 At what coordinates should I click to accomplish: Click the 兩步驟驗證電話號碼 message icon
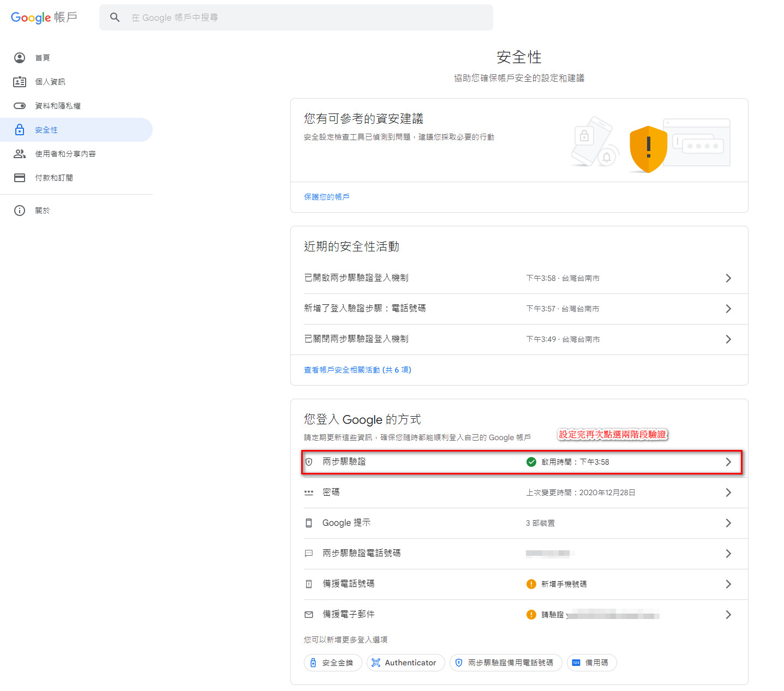(309, 554)
